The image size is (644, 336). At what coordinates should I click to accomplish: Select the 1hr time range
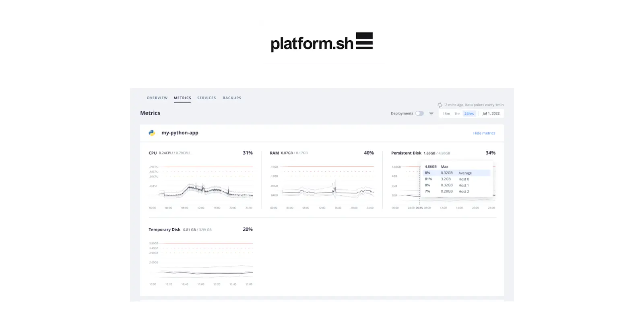click(457, 114)
